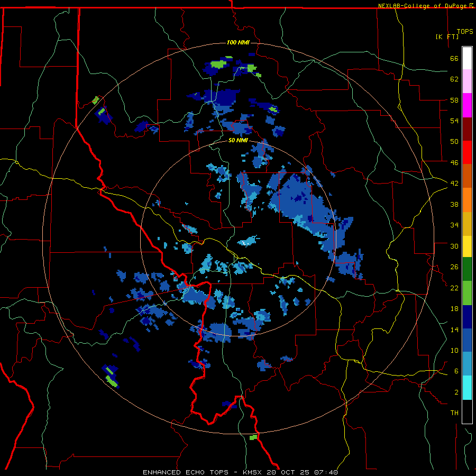The image size is (476, 476).
Task: Select the cyan swatch between 6 and 2
Action: [x=467, y=388]
